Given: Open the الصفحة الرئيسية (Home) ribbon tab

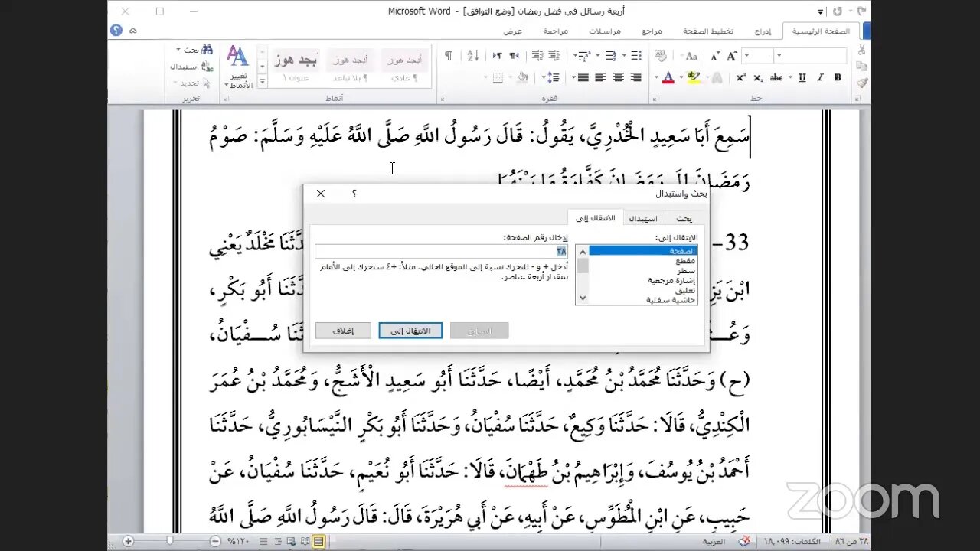Looking at the screenshot, I should (x=821, y=31).
